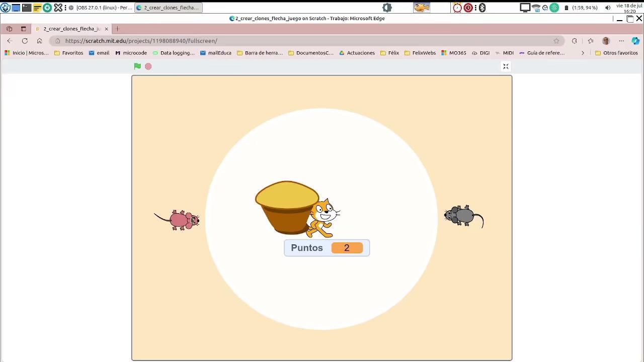The height and width of the screenshot is (362, 644).
Task: Click the Puntos score monitor
Action: (x=327, y=248)
